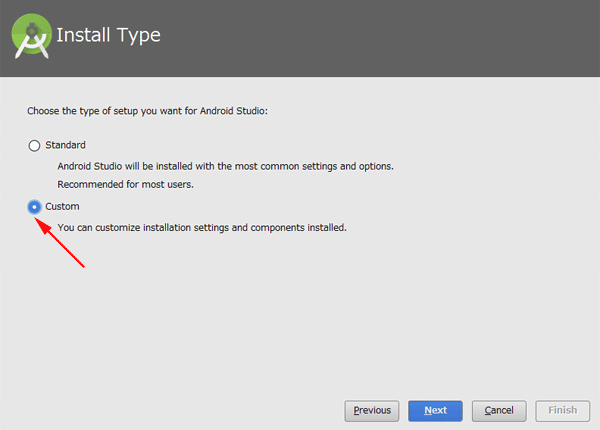The image size is (600, 430).
Task: Select the Custom install type radio button
Action: tap(34, 207)
